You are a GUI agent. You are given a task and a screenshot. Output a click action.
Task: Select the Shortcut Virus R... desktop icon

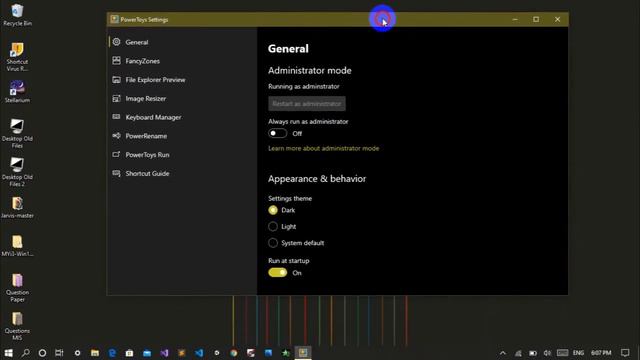click(17, 56)
